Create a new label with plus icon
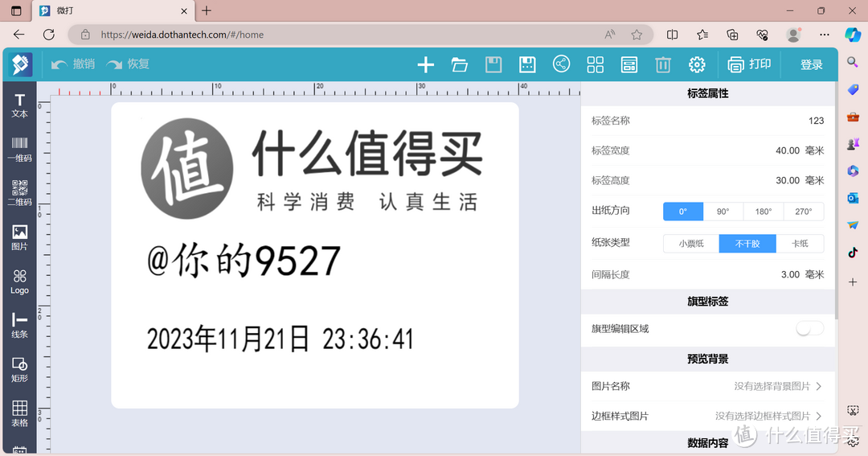Screen dimensions: 868x456 pyautogui.click(x=425, y=65)
